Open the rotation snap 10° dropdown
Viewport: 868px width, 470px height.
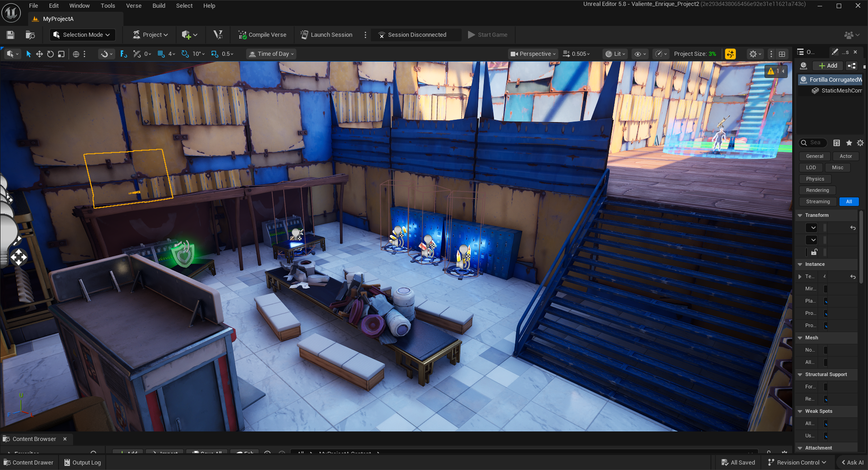[x=199, y=54]
